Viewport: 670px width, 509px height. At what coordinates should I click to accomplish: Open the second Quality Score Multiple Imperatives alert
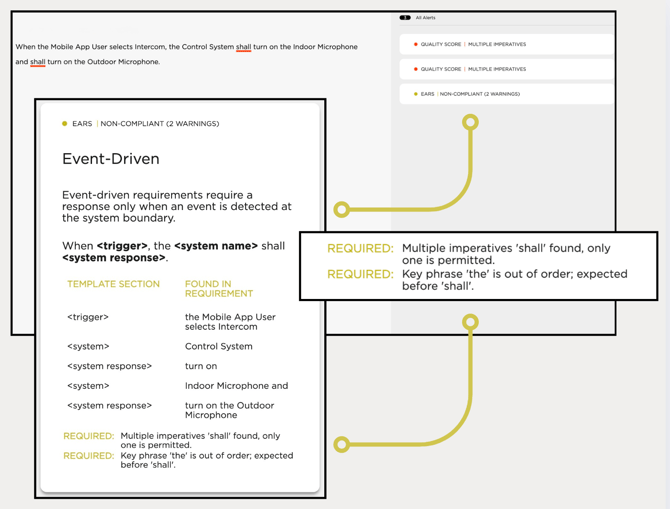(474, 69)
